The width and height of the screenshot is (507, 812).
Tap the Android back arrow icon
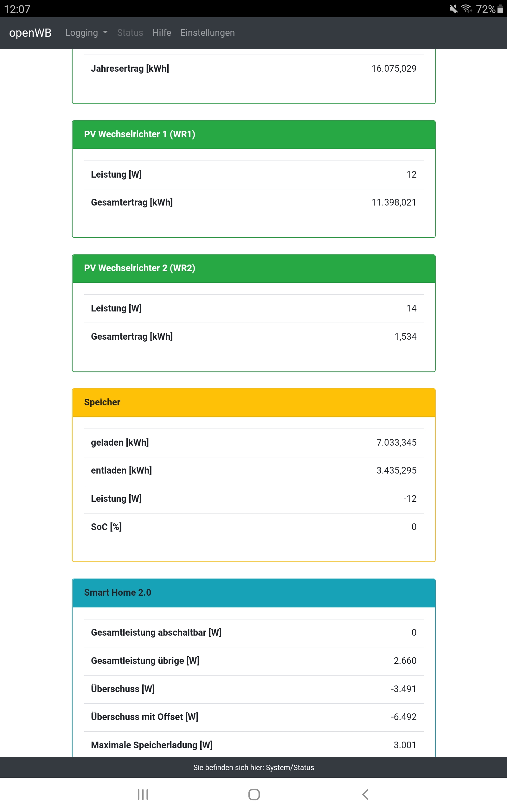click(365, 794)
